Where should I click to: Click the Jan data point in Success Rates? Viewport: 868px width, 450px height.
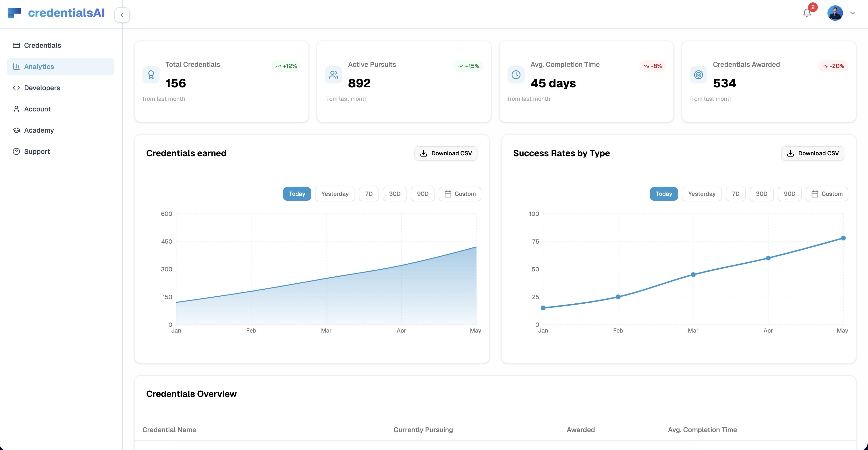point(543,308)
